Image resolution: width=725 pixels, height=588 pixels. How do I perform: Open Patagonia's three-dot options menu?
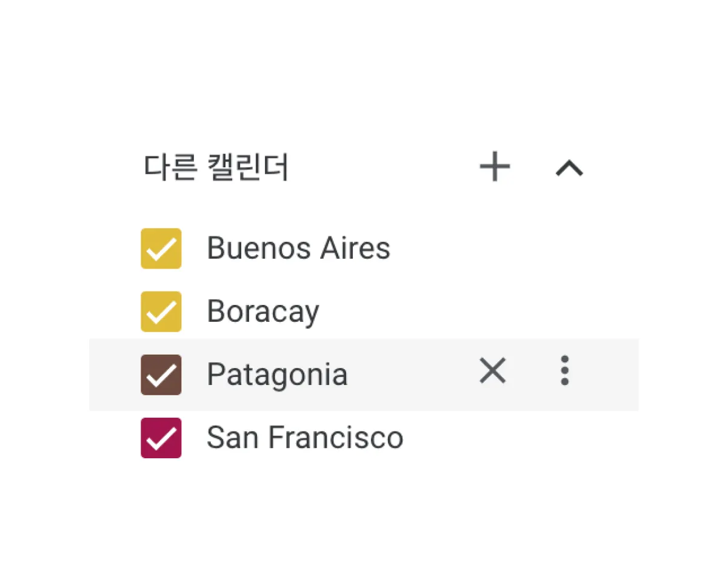tap(565, 371)
